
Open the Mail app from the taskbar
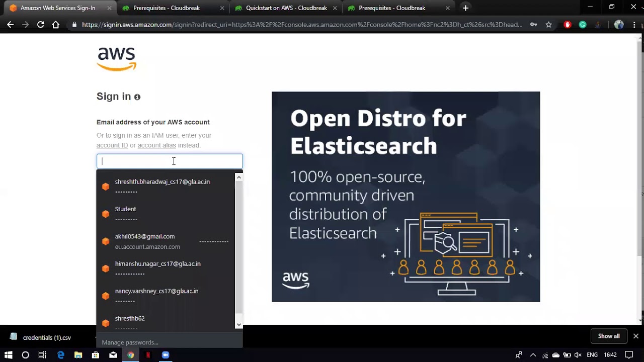tap(113, 355)
